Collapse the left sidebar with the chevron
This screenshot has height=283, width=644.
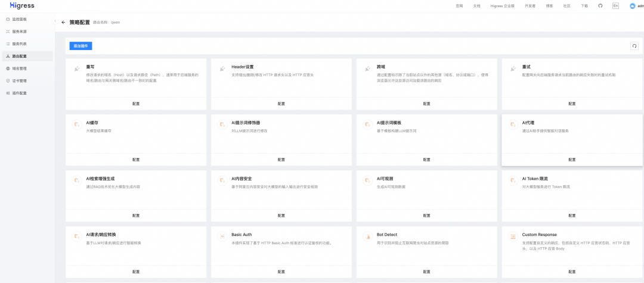click(x=55, y=21)
